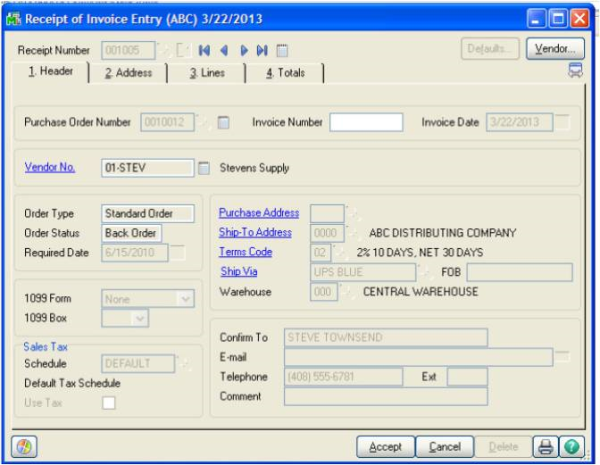Click into the Invoice Number field

(366, 123)
